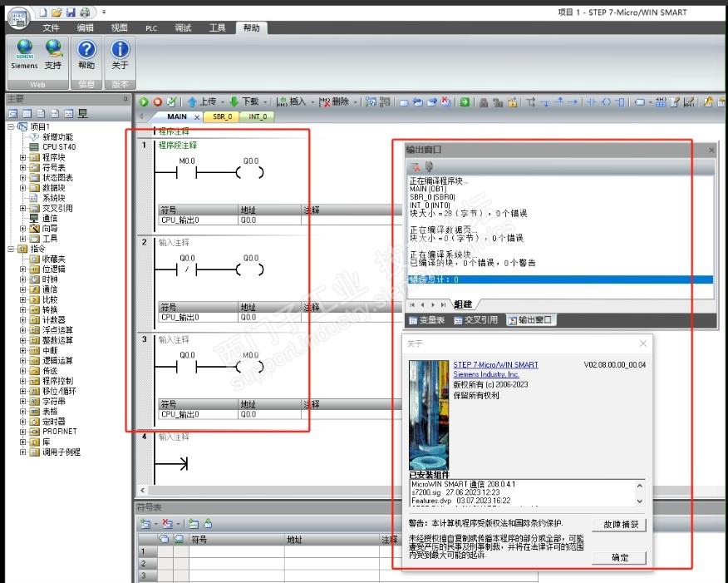
Task: Click the STEP 7-Micro/WIN SMART link
Action: coord(495,364)
